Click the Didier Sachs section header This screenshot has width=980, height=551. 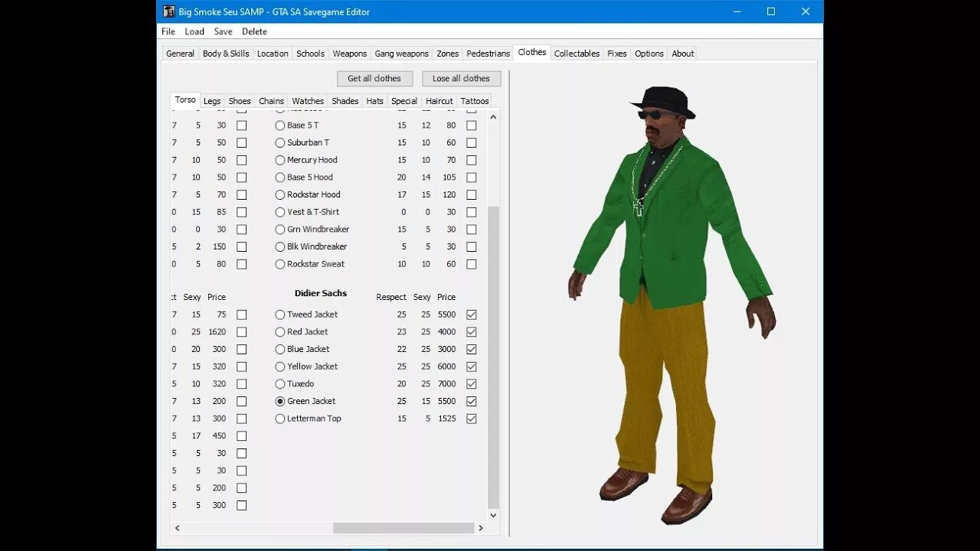tap(321, 293)
